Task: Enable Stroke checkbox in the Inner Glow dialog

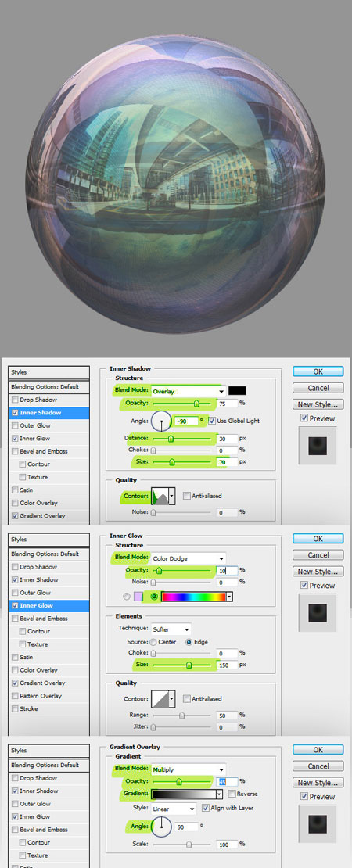Action: pyautogui.click(x=15, y=708)
